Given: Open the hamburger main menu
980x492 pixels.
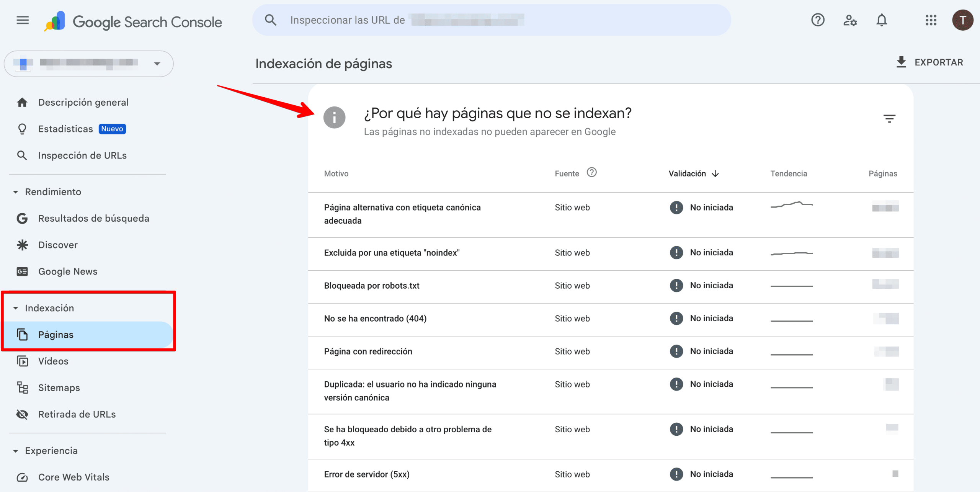Looking at the screenshot, I should coord(23,20).
